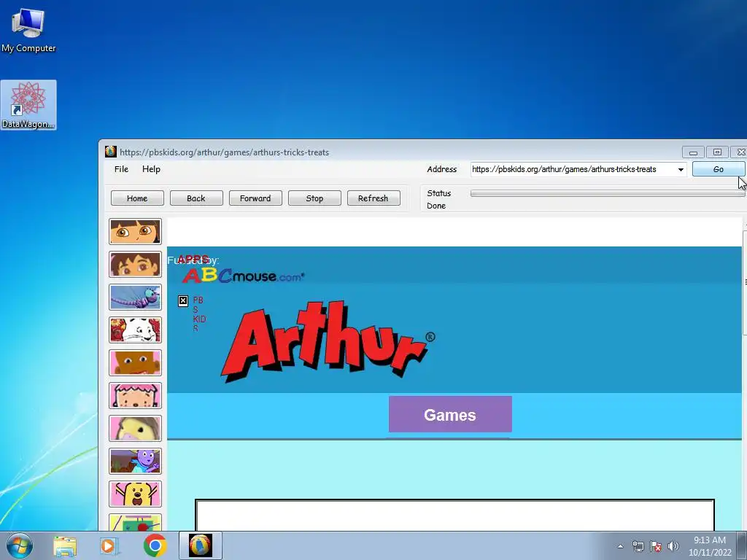The image size is (747, 560).
Task: Click the Stop button
Action: point(314,198)
